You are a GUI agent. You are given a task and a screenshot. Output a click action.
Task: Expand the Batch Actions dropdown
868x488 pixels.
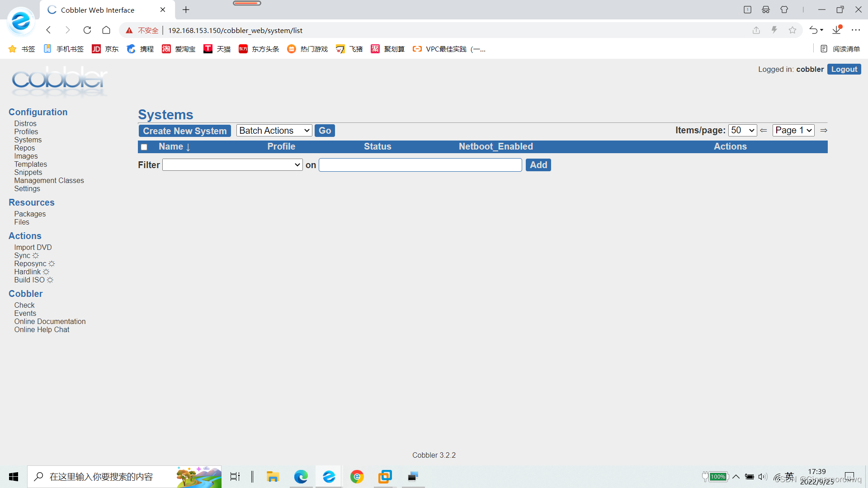click(x=274, y=131)
